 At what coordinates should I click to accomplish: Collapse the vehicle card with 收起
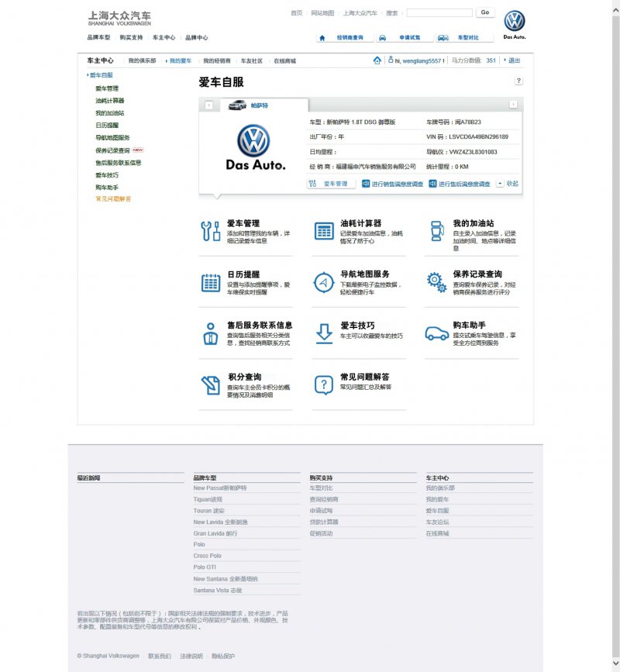pos(508,184)
